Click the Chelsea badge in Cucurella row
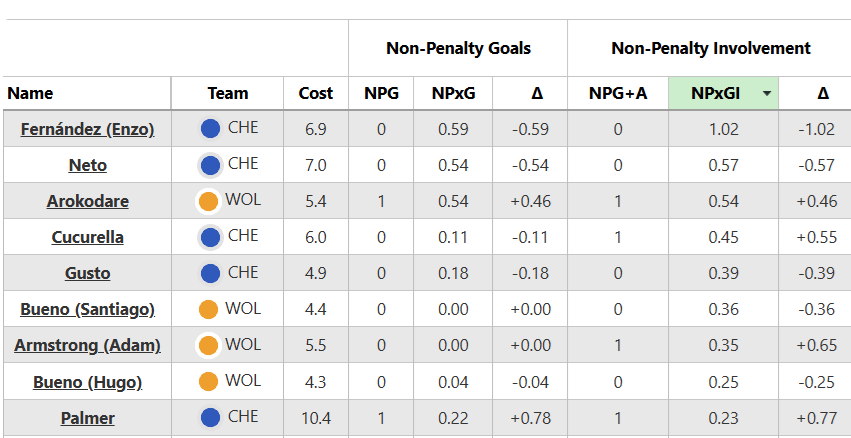 tap(210, 237)
